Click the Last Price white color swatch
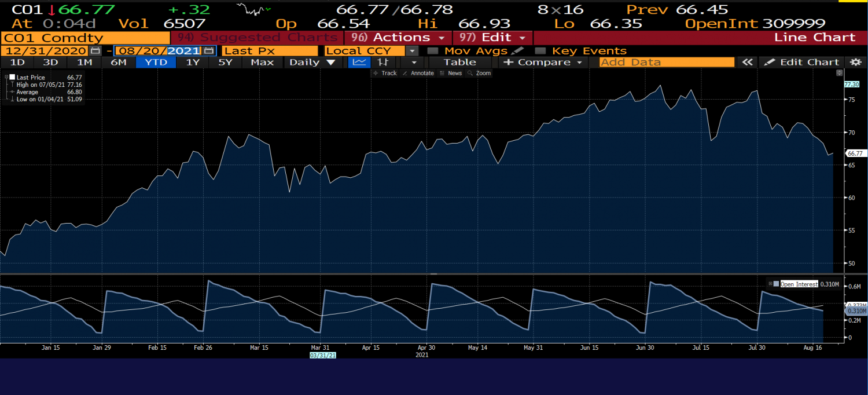Screen dimensions: 868x395 tap(12, 77)
